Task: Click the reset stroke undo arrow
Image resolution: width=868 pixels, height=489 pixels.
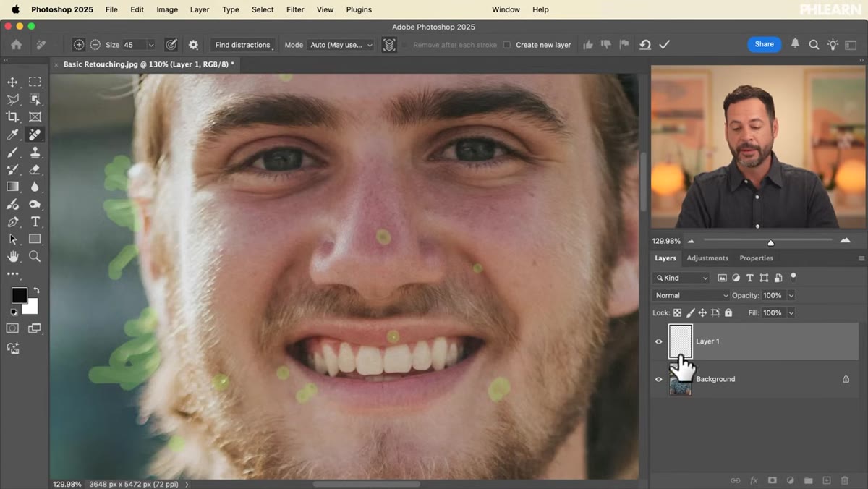Action: pos(645,45)
